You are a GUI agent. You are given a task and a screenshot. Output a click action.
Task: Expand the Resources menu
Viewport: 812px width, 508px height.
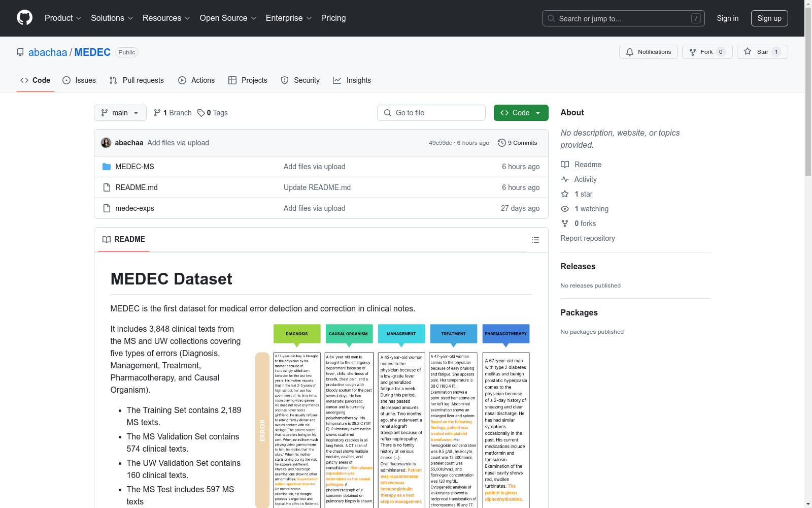166,18
